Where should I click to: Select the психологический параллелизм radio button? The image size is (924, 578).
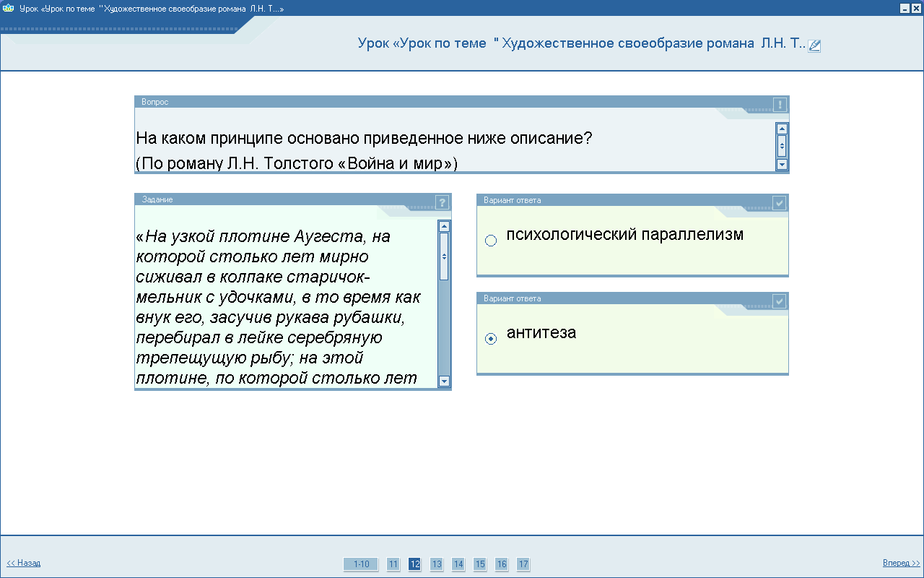click(491, 241)
